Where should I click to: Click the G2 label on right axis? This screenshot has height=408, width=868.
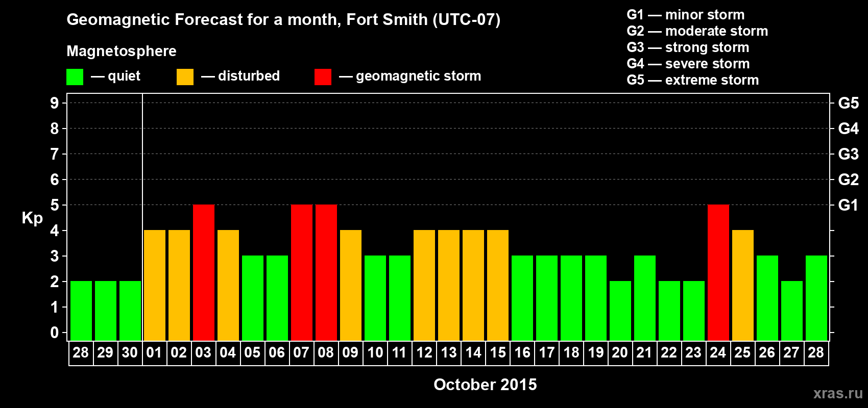click(848, 180)
